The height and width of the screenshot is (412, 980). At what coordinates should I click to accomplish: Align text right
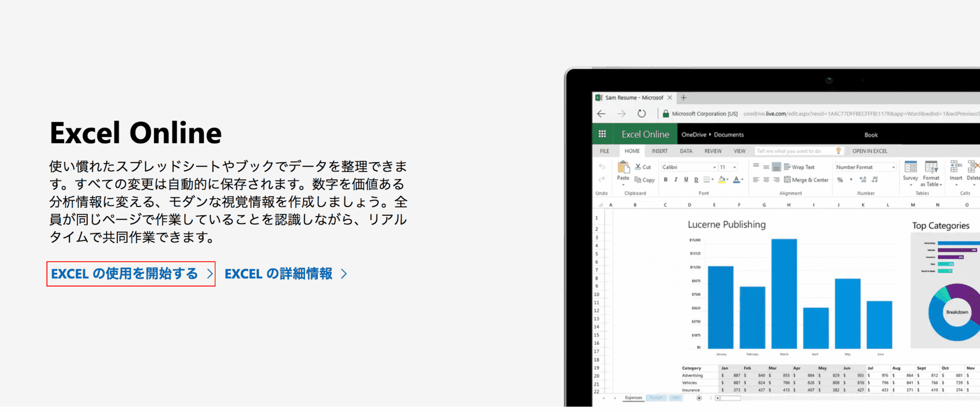pos(776,179)
